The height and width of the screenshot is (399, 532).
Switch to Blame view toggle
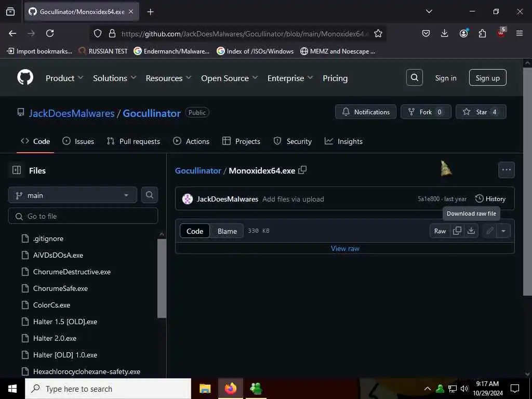pos(227,231)
